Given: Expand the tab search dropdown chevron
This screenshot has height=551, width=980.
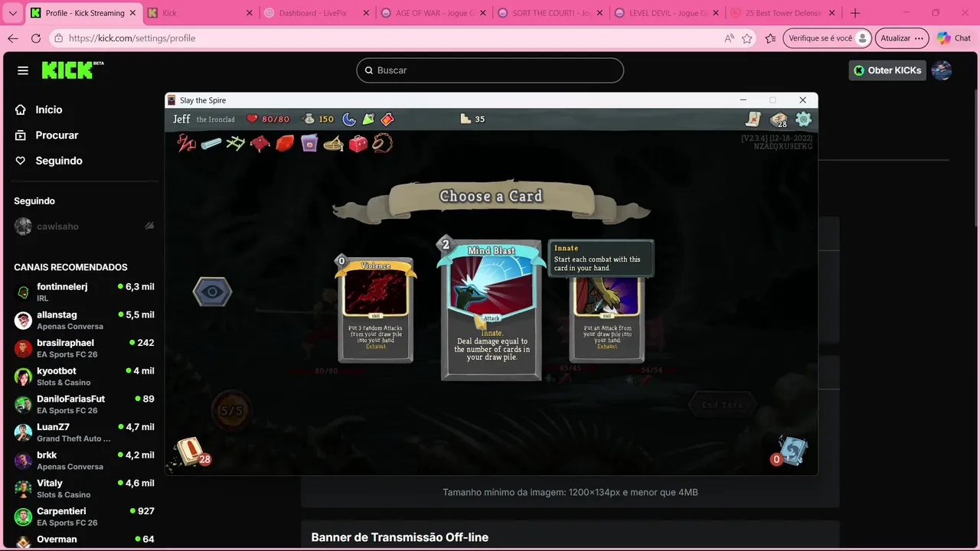Looking at the screenshot, I should [x=12, y=13].
